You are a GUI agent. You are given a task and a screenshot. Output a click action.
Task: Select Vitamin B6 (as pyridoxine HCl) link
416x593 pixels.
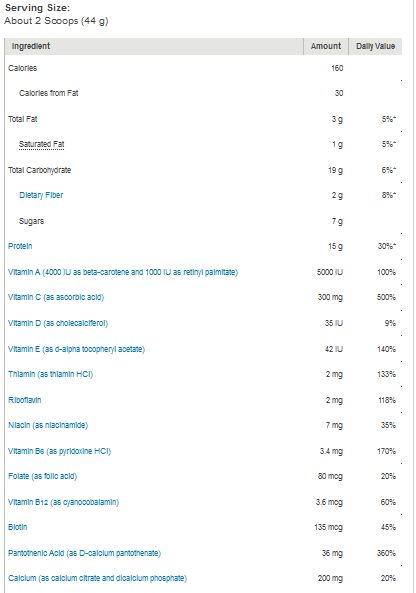click(59, 451)
